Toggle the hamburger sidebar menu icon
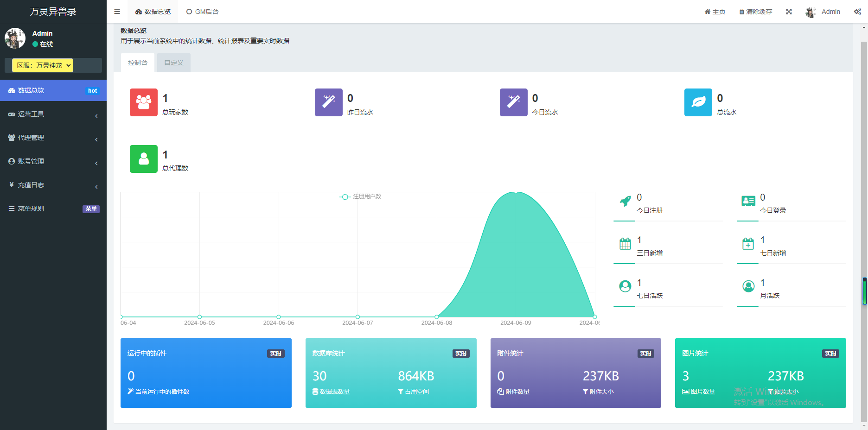868x430 pixels. click(x=117, y=12)
